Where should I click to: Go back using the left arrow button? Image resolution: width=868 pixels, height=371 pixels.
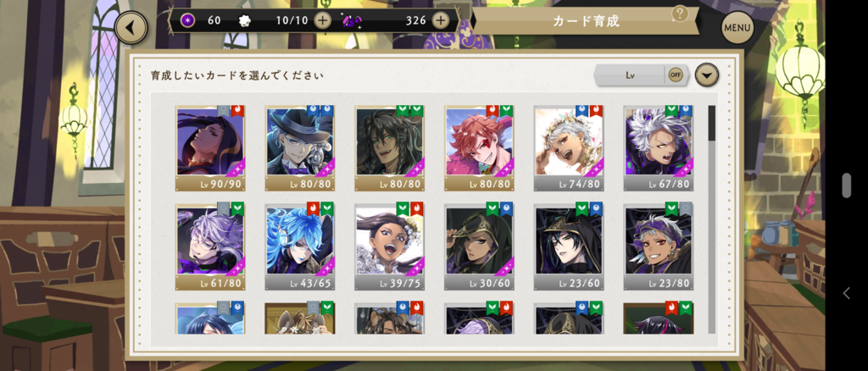[131, 28]
